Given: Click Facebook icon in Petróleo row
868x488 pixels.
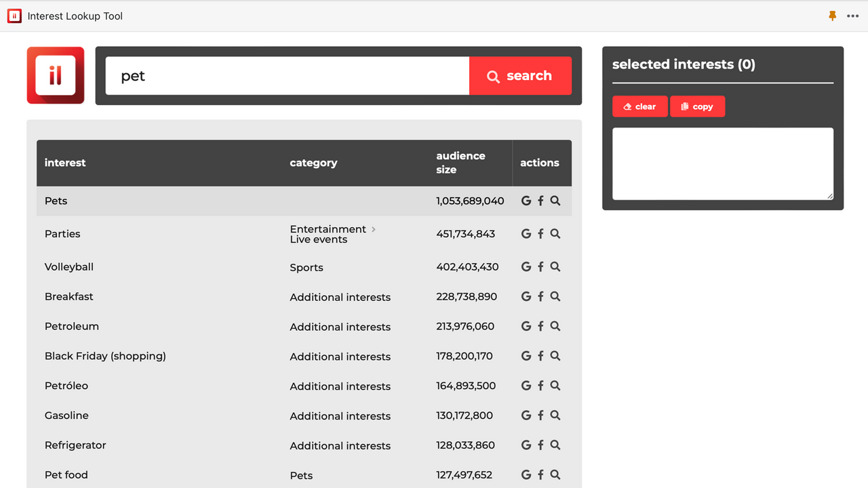Looking at the screenshot, I should coord(540,386).
